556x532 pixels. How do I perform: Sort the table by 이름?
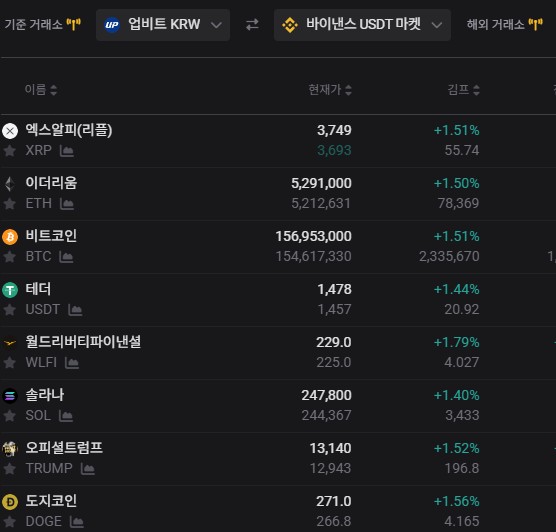pyautogui.click(x=41, y=89)
